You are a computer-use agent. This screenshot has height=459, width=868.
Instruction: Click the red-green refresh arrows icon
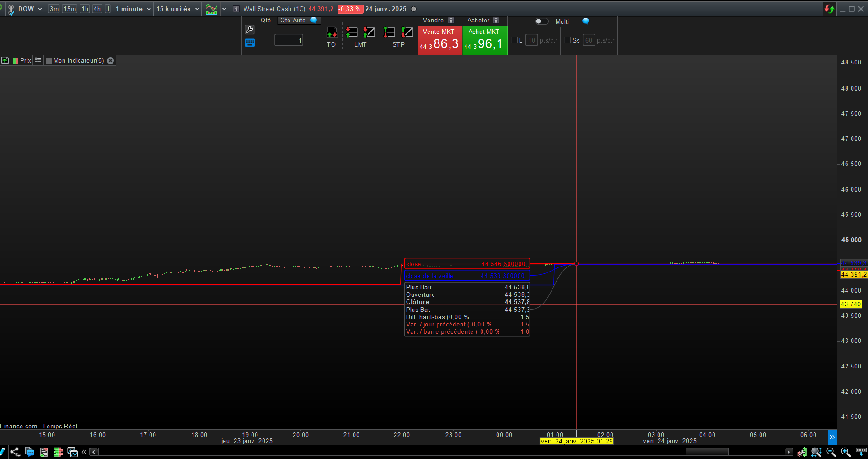pyautogui.click(x=829, y=9)
